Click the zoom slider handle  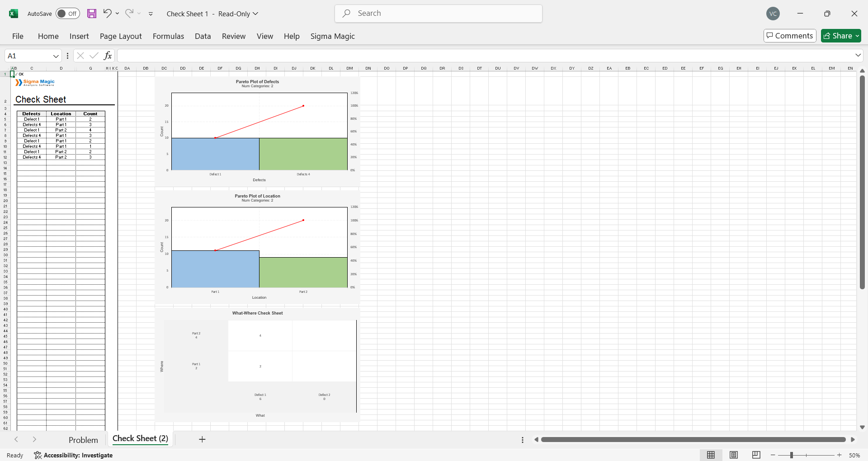point(792,455)
